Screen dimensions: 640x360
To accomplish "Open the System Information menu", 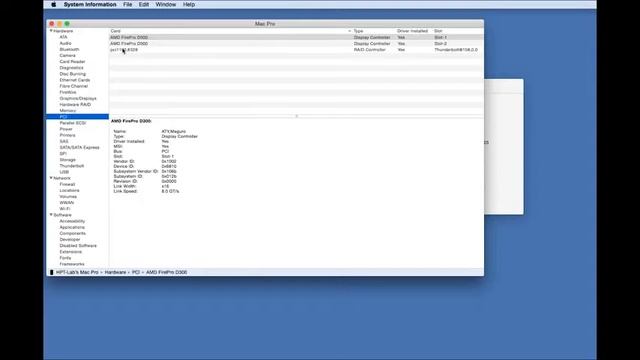I will coord(90,4).
